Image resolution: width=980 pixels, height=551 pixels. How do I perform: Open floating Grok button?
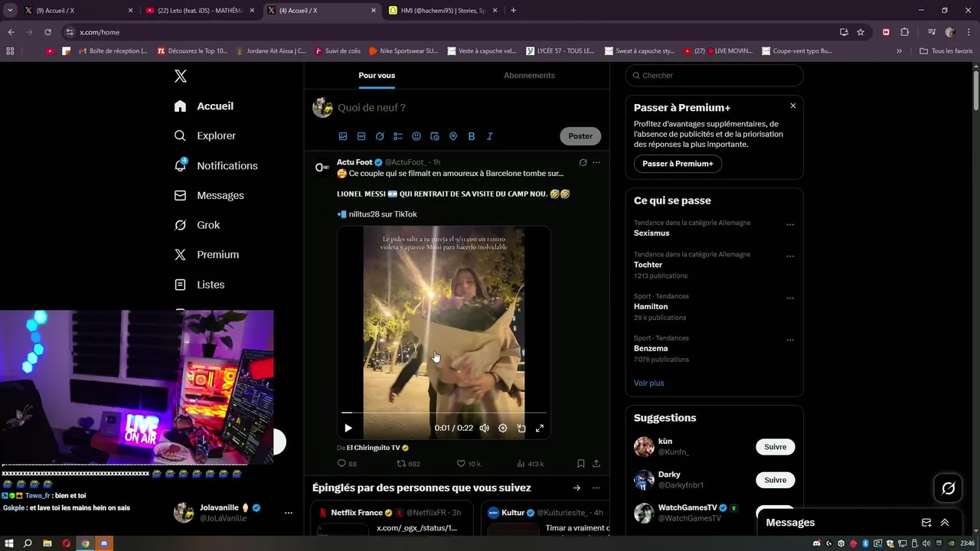coord(948,488)
